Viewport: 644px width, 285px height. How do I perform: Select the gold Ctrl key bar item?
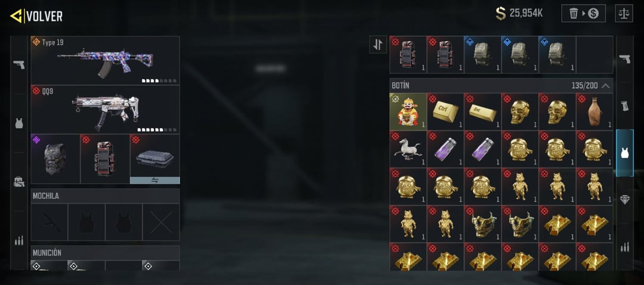pos(445,111)
